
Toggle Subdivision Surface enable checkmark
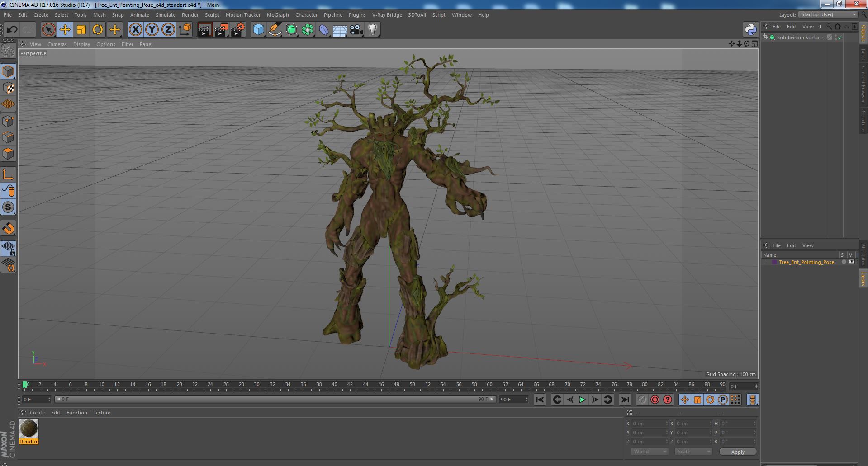point(840,38)
